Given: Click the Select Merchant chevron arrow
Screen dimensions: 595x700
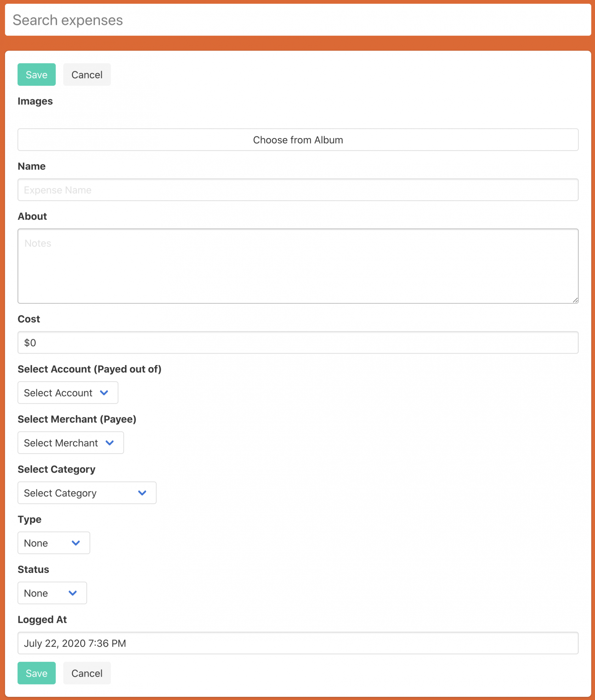Looking at the screenshot, I should click(x=110, y=443).
